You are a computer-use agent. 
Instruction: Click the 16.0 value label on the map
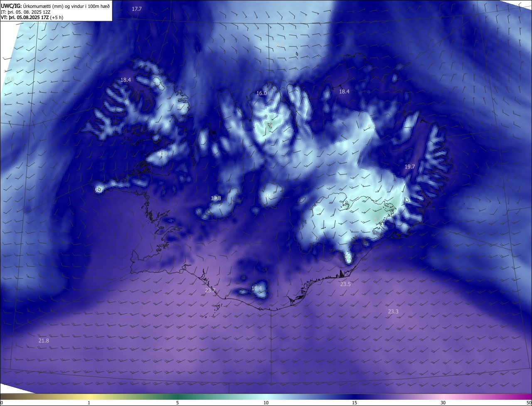(261, 93)
